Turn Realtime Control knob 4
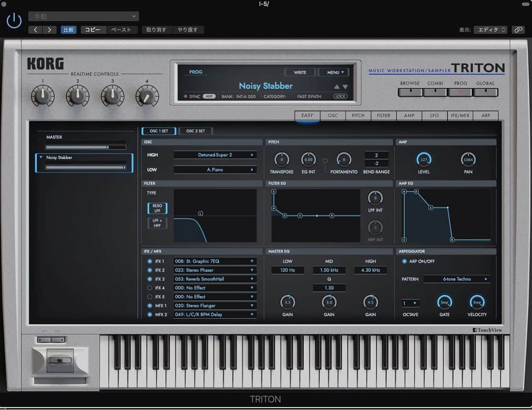This screenshot has height=410, width=532. [x=147, y=96]
